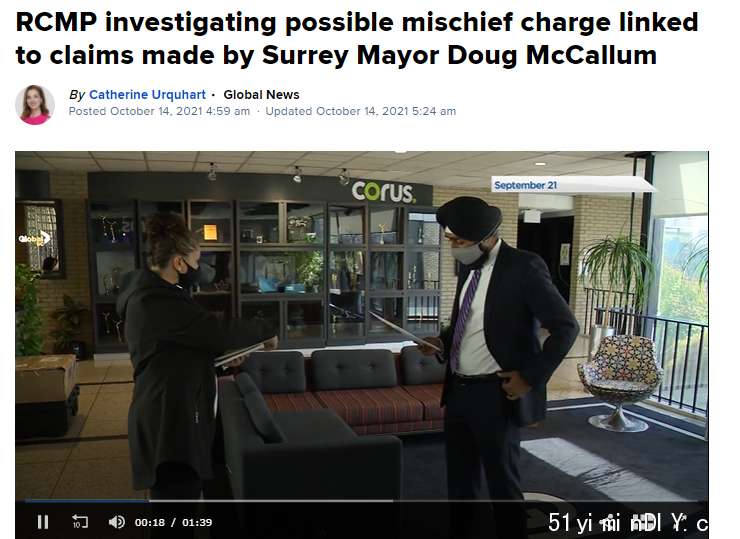
Task: Click the Posted October 14 timestamp
Action: (x=159, y=111)
